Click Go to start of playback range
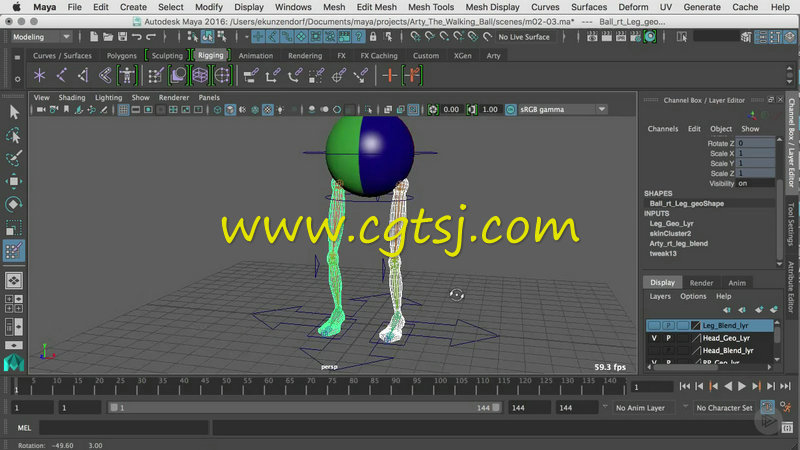 coord(685,386)
